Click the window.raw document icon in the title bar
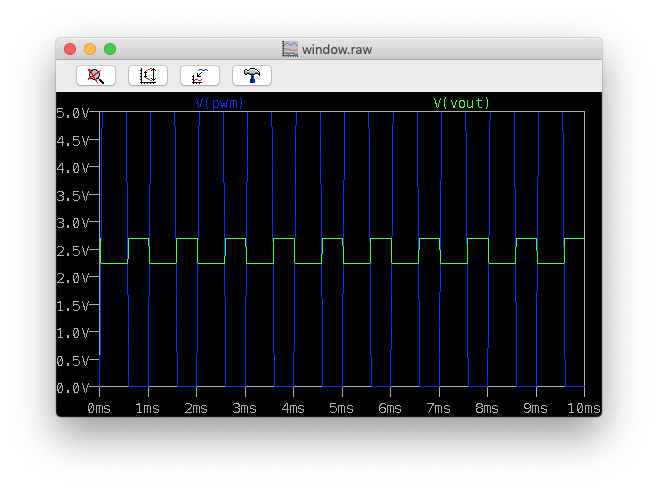This screenshot has height=491, width=658. click(x=290, y=48)
